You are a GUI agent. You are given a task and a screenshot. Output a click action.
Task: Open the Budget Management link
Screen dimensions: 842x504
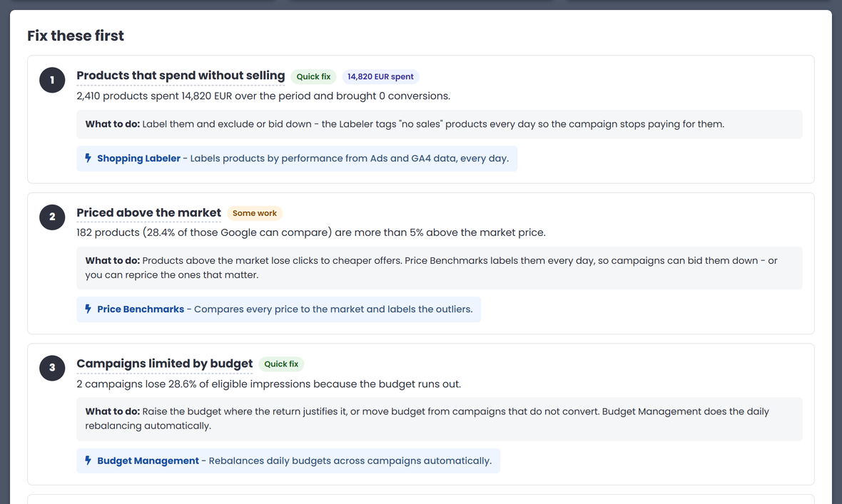(148, 461)
